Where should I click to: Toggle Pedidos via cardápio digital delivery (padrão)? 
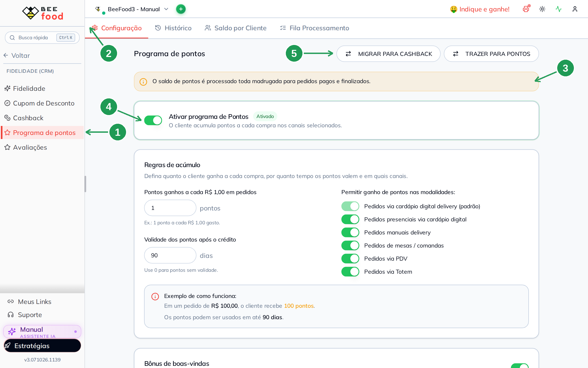coord(350,206)
